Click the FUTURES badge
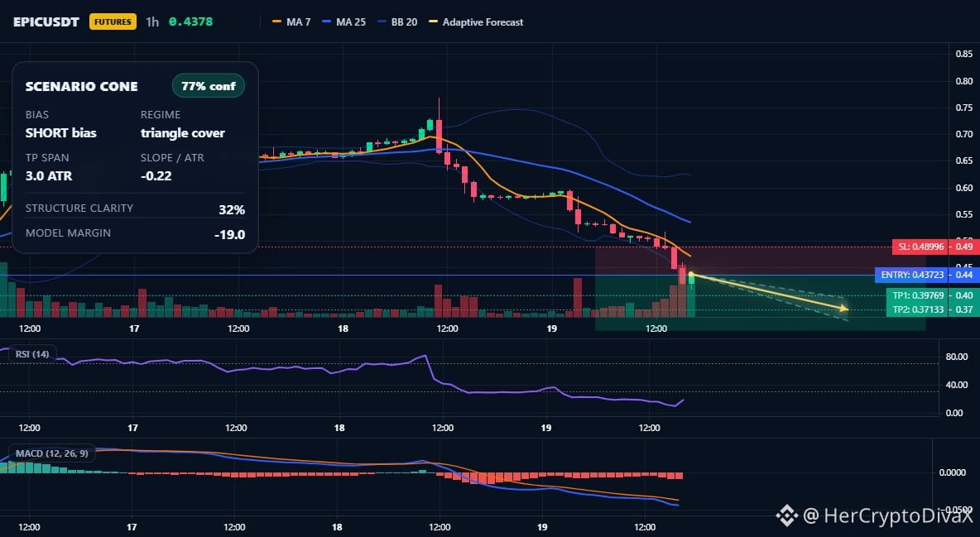The height and width of the screenshot is (537, 980). pyautogui.click(x=113, y=22)
